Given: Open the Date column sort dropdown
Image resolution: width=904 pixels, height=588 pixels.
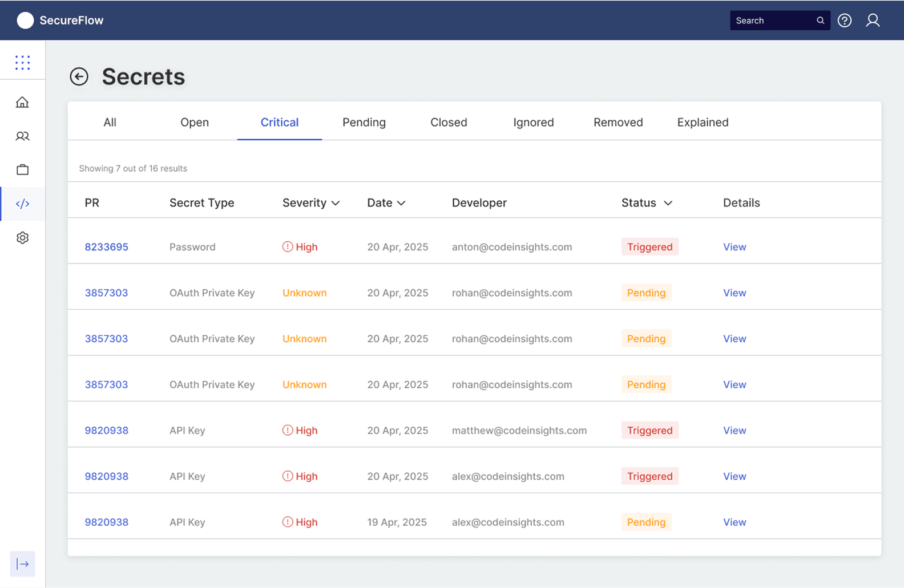Looking at the screenshot, I should click(x=401, y=203).
